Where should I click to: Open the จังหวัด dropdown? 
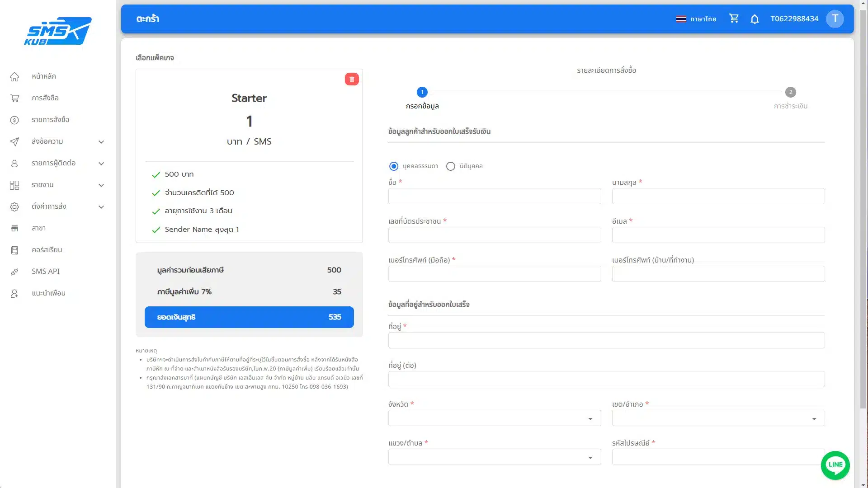[494, 418]
